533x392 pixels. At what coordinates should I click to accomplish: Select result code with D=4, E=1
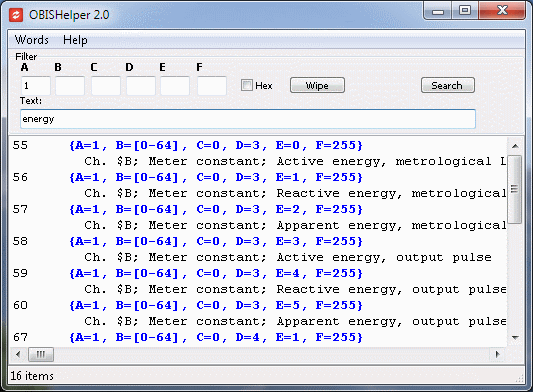click(x=216, y=337)
